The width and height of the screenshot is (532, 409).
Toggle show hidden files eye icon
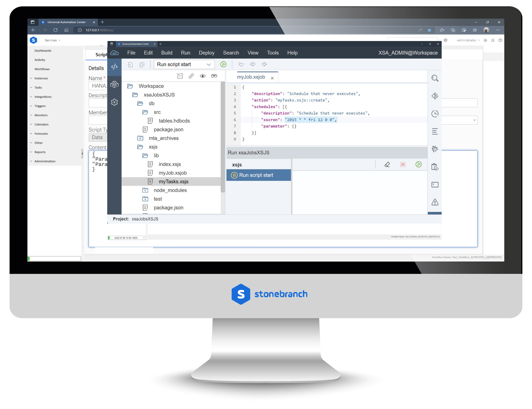(x=203, y=76)
